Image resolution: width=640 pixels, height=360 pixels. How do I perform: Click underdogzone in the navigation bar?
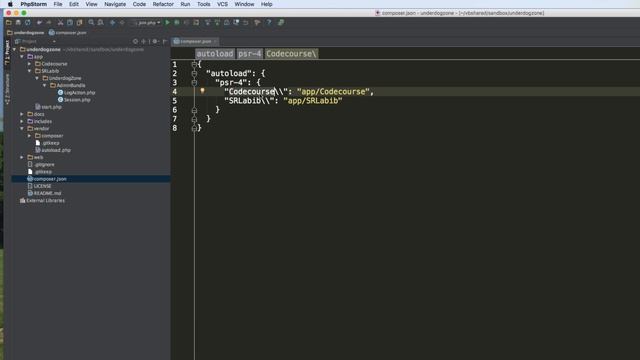25,33
